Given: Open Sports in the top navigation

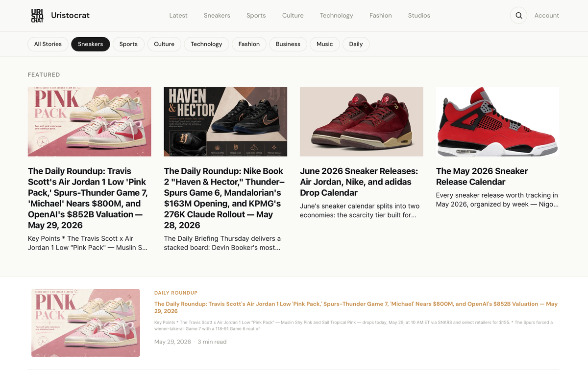Looking at the screenshot, I should click(x=256, y=16).
